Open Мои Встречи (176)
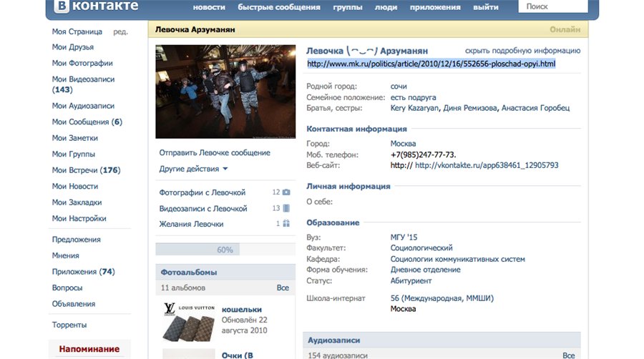This screenshot has width=644, height=359. pyautogui.click(x=87, y=170)
